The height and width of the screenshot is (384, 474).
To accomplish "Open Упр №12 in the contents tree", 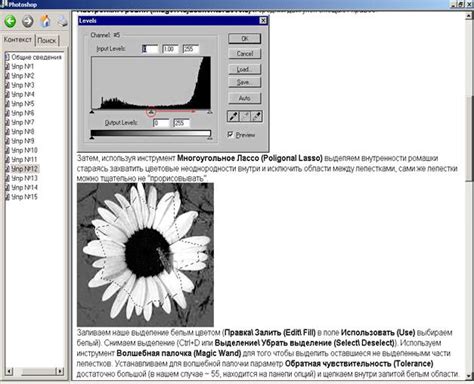I will [x=24, y=169].
